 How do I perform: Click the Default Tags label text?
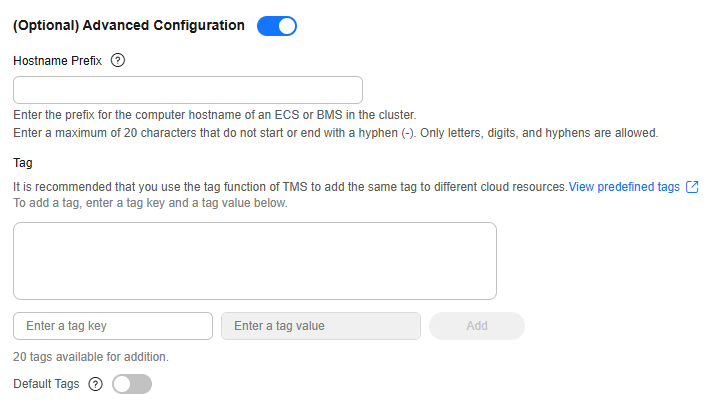coord(46,384)
